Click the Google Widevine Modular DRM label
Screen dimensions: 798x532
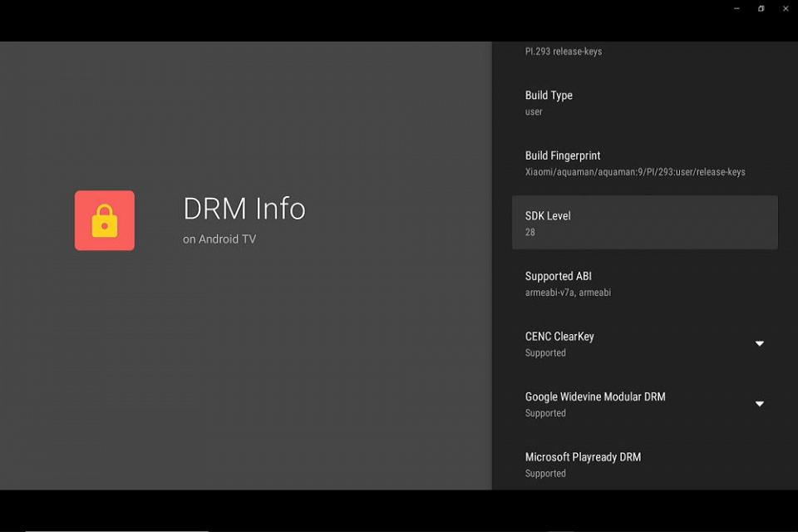tap(595, 397)
